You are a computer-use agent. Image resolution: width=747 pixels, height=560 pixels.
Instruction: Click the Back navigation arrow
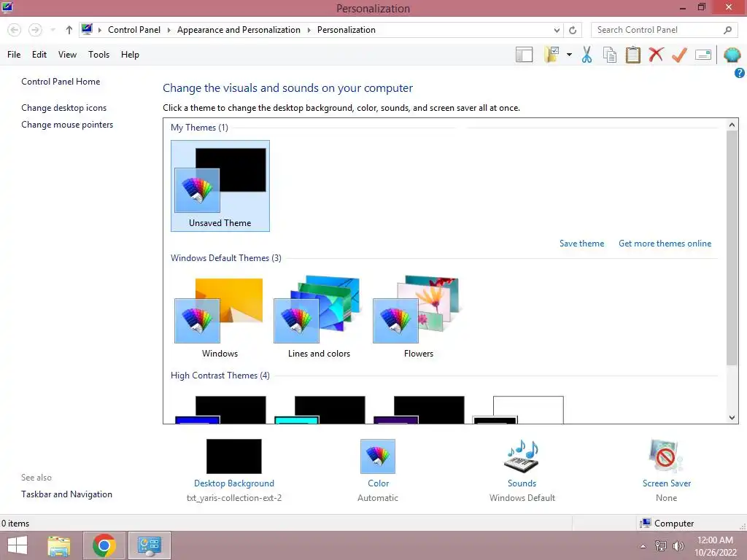[15, 30]
